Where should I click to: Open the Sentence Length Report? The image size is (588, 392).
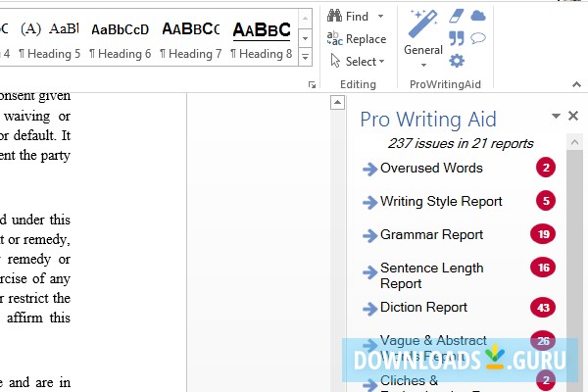click(x=431, y=275)
